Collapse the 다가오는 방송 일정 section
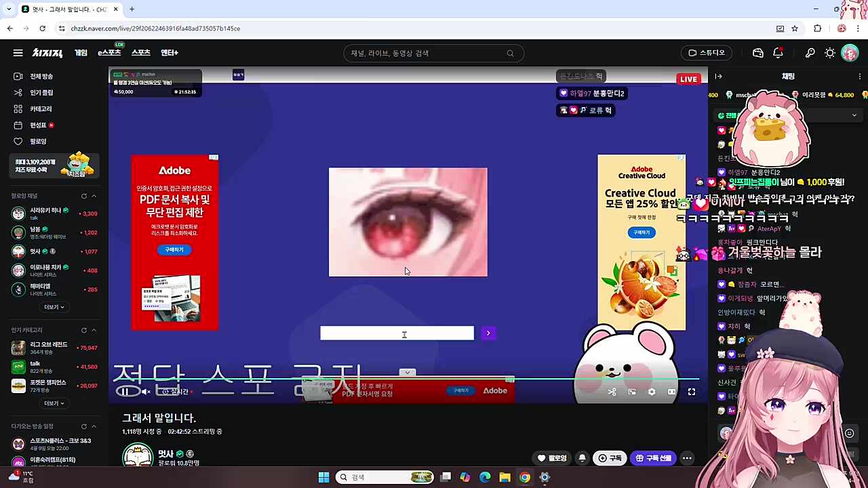The width and height of the screenshot is (868, 488). pos(94,426)
